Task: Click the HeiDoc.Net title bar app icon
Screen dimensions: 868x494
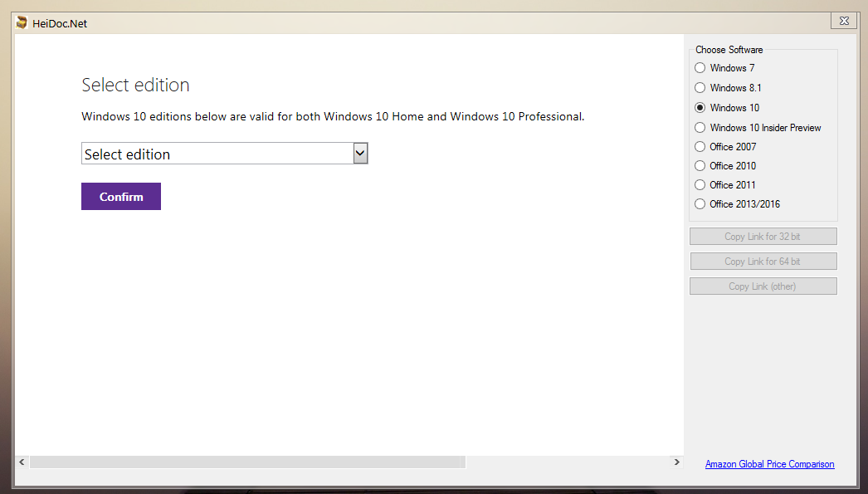Action: point(22,22)
